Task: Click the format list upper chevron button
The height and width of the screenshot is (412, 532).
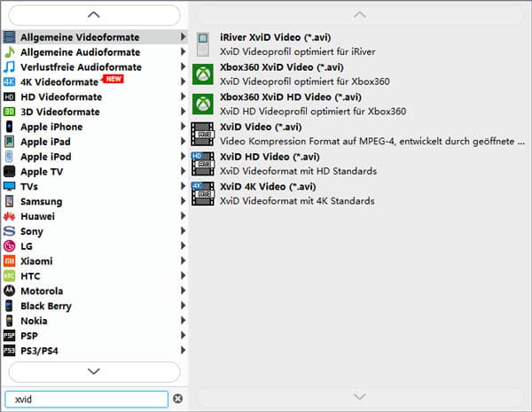Action: tap(94, 15)
